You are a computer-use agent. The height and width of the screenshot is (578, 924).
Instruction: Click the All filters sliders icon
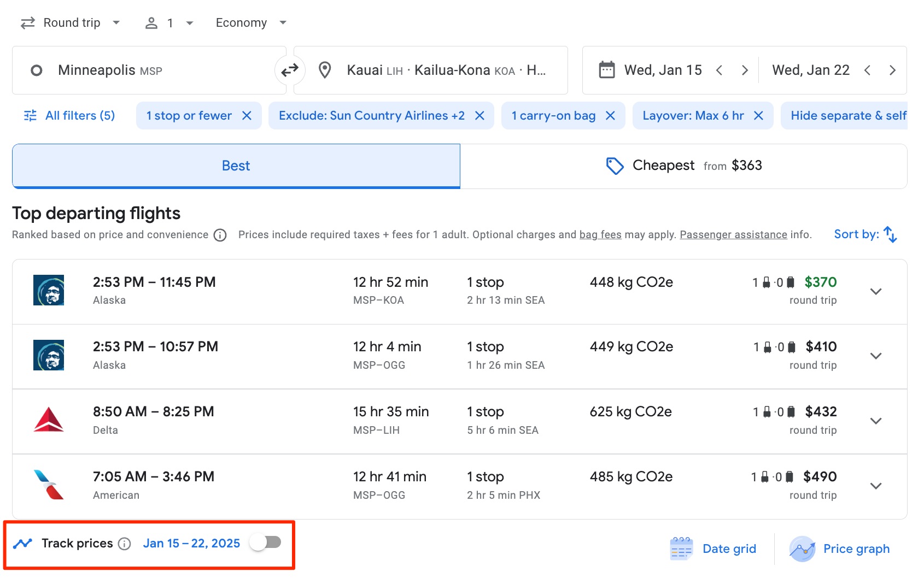tap(31, 115)
